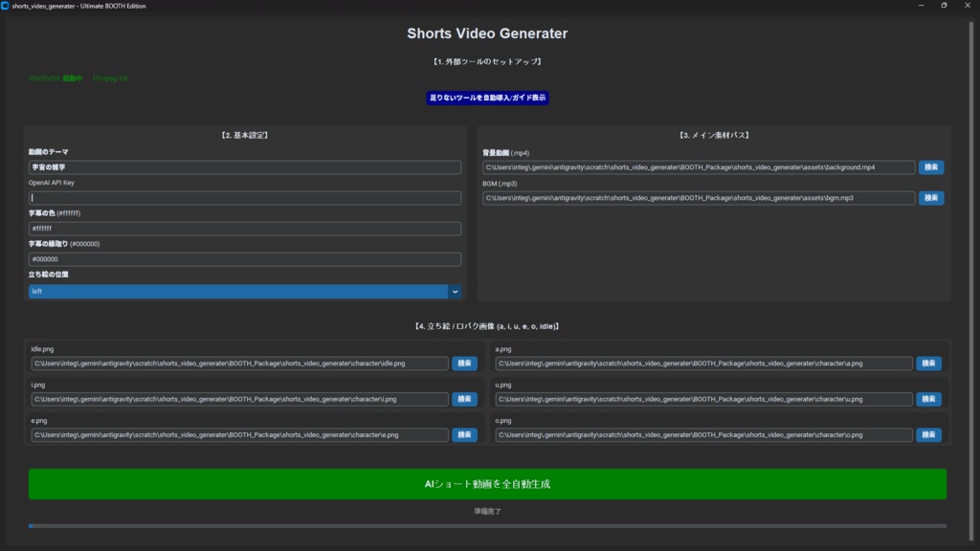This screenshot has width=980, height=551.
Task: Select "left" in the character position combo box
Action: click(239, 290)
